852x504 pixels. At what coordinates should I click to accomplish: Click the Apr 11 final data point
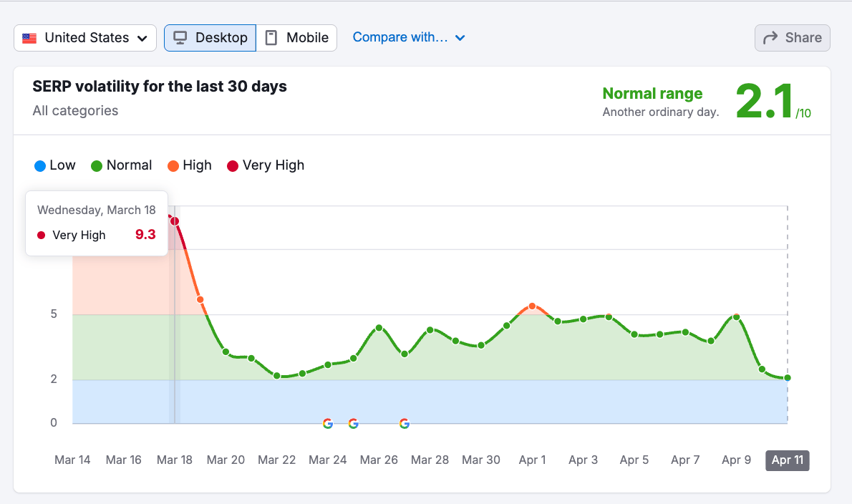click(x=788, y=377)
